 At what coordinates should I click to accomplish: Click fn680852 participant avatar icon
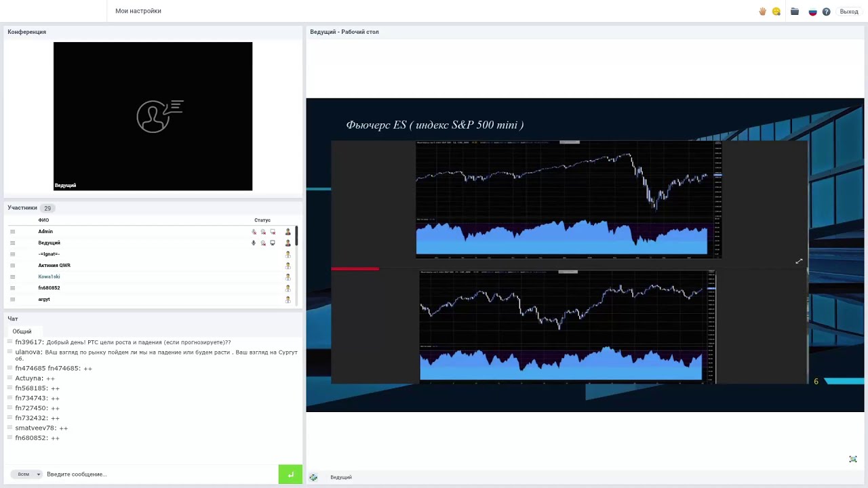[x=288, y=288]
